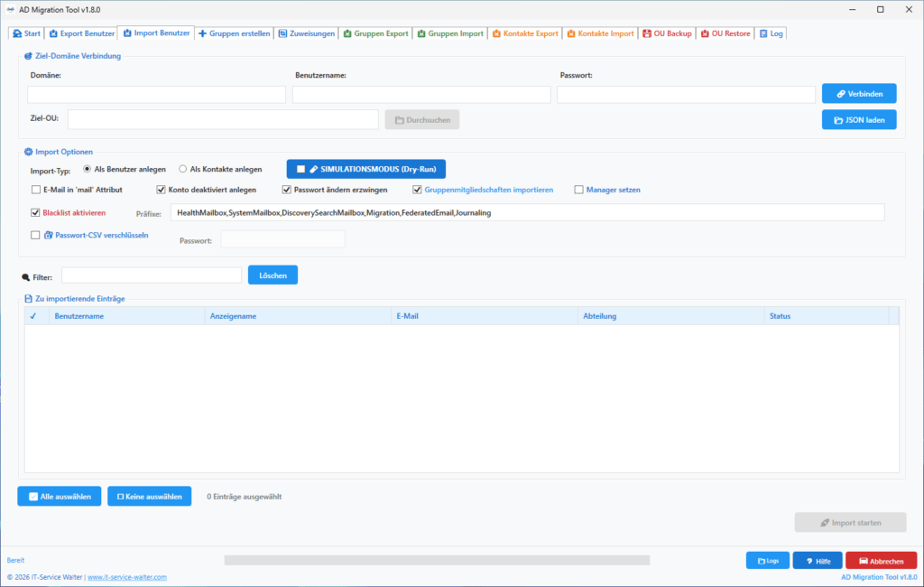
Task: Click the Kontakte Export tab icon
Action: click(x=496, y=33)
